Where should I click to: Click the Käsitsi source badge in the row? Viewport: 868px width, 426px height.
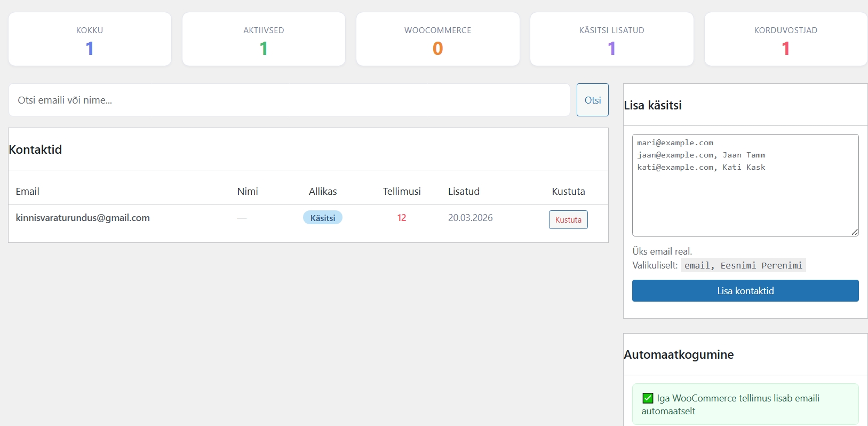[x=323, y=218]
